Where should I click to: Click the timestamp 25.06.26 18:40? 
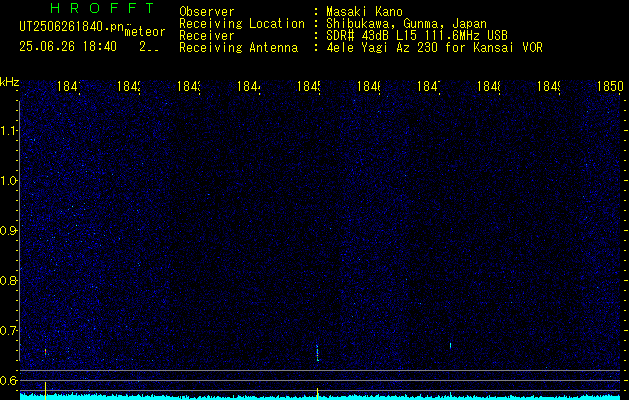(68, 47)
